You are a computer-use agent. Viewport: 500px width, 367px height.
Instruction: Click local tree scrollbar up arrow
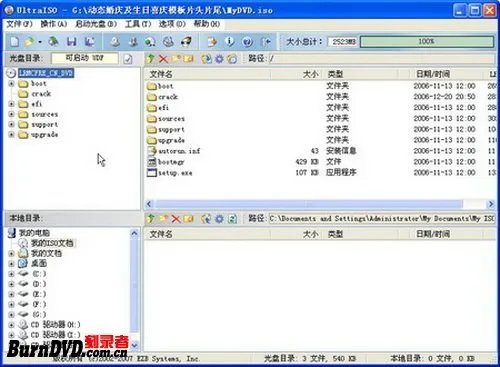point(134,233)
